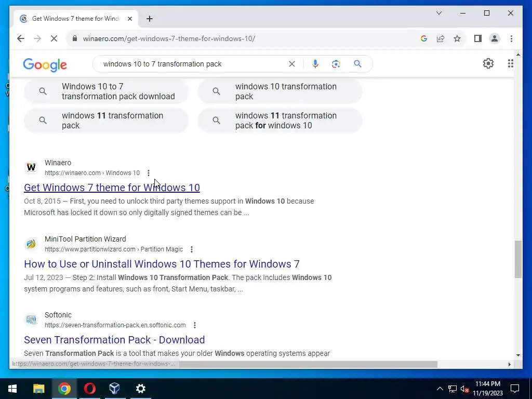
Task: Click the Google icon in address bar
Action: (423, 38)
